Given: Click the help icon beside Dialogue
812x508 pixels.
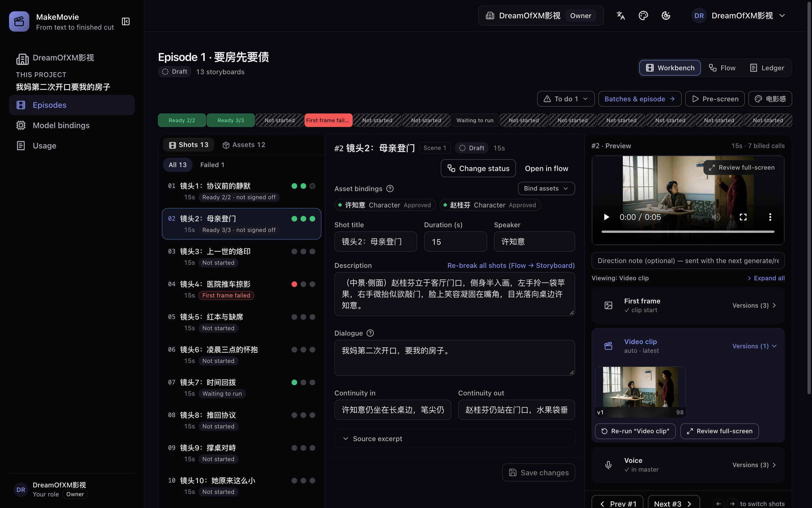Looking at the screenshot, I should [370, 333].
